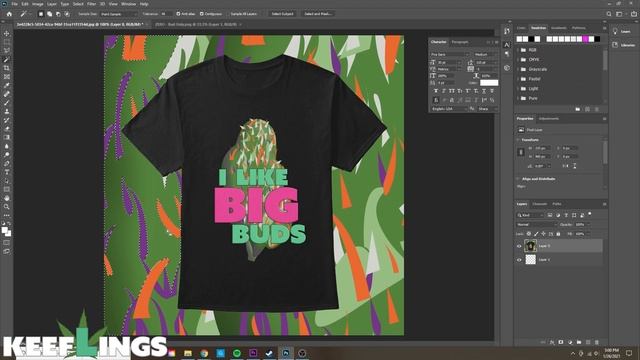Toggle Anti-alias checkbox

178,14
